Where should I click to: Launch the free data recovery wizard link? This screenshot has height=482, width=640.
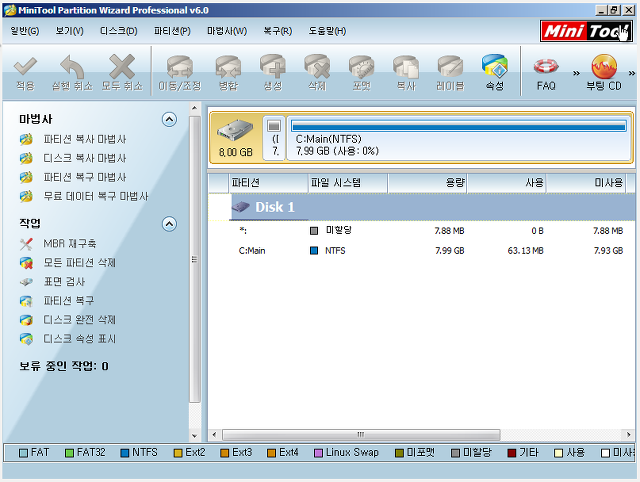coord(96,196)
